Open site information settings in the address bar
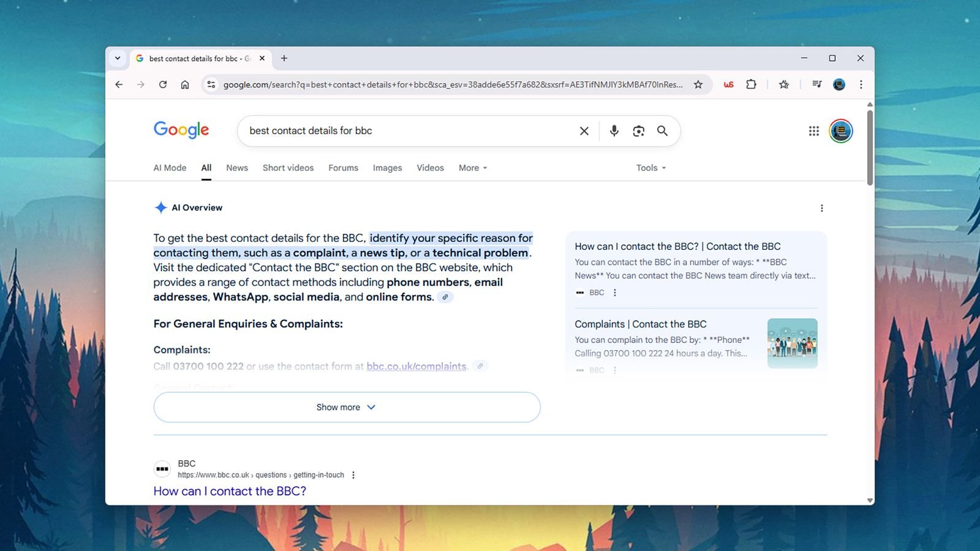The width and height of the screenshot is (980, 551). click(211, 84)
